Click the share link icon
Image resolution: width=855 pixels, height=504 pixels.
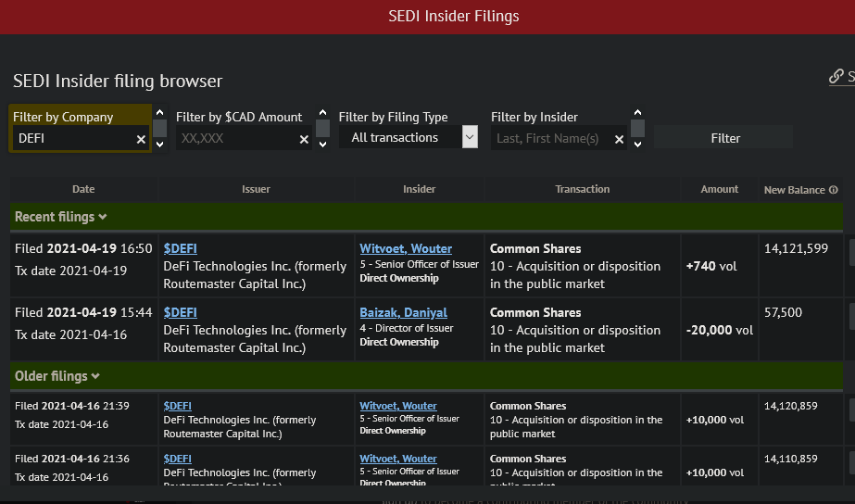click(x=836, y=77)
